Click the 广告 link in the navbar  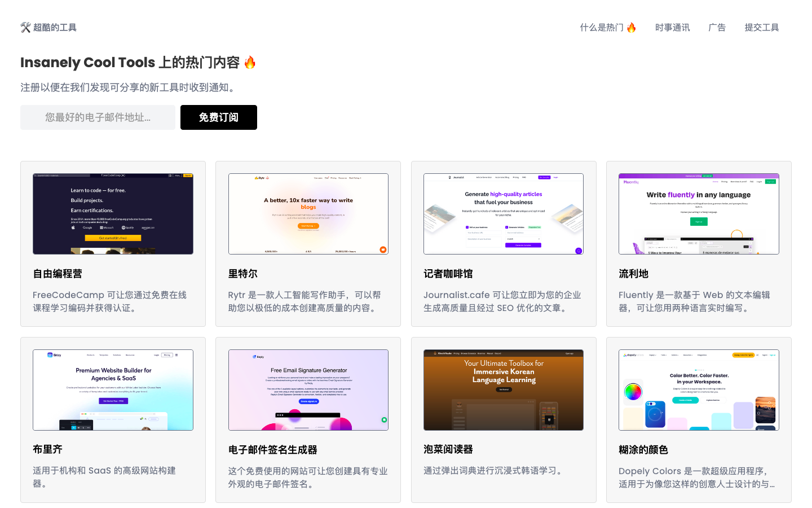(717, 27)
